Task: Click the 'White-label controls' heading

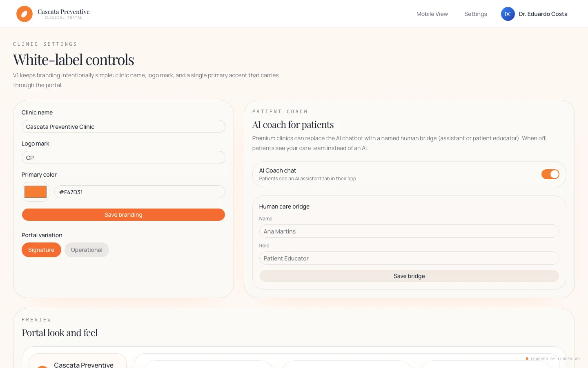Action: point(73,60)
